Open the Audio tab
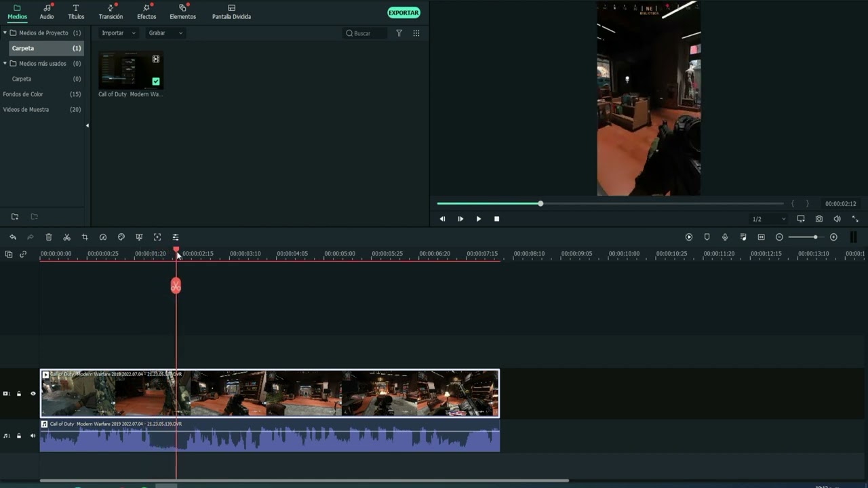Screen dimensions: 868x488 [x=47, y=12]
